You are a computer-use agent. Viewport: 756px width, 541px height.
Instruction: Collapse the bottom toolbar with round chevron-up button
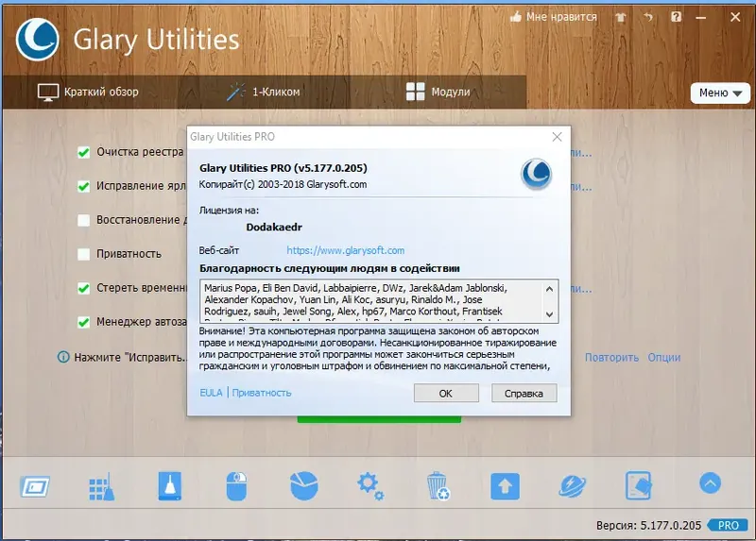tap(710, 483)
